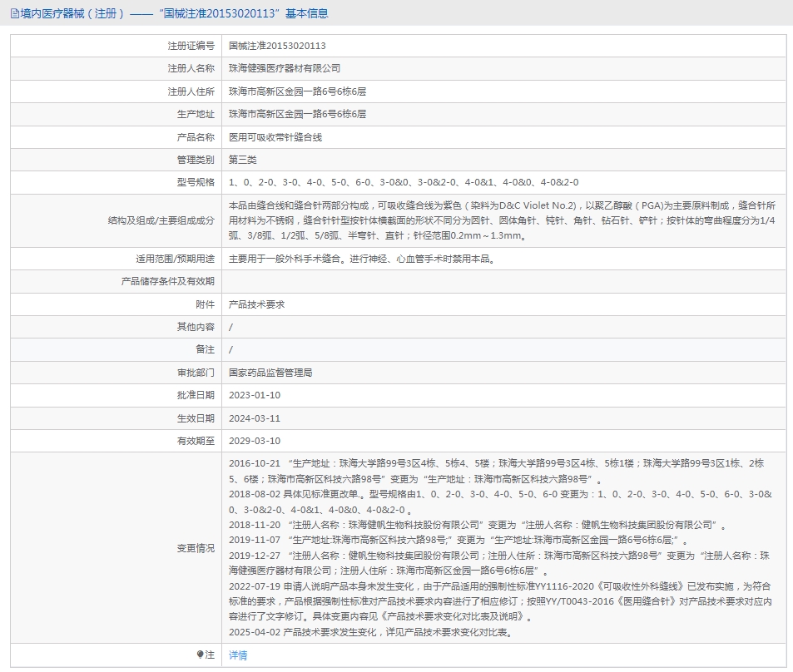The height and width of the screenshot is (672, 793).
Task: Select the 2018-08-02 change record
Action: 500,502
